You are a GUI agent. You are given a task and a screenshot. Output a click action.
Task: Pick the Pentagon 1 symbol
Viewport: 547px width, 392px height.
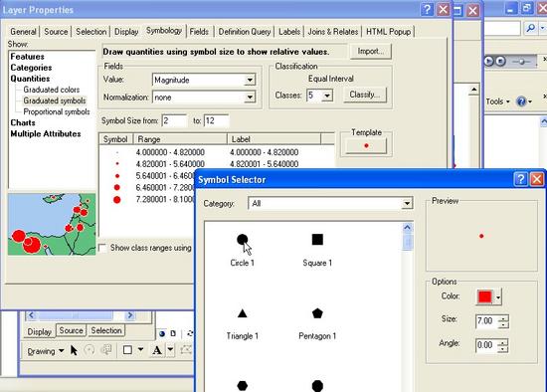point(317,313)
